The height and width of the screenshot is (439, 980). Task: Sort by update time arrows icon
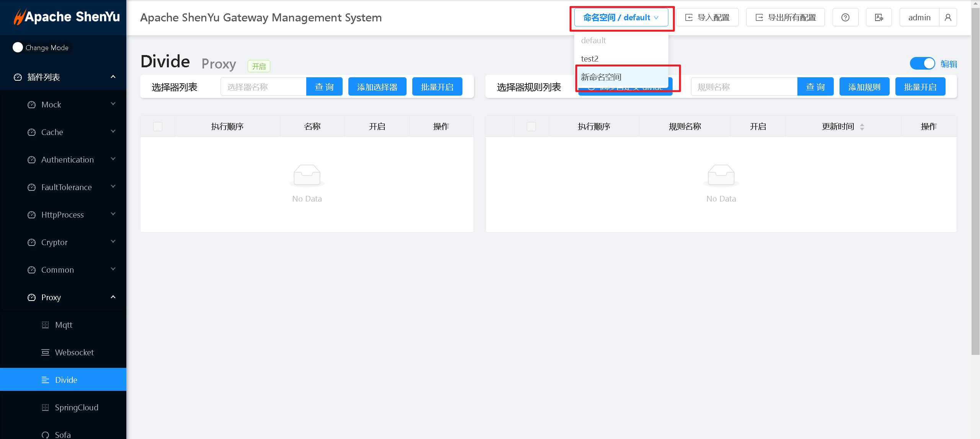click(862, 127)
